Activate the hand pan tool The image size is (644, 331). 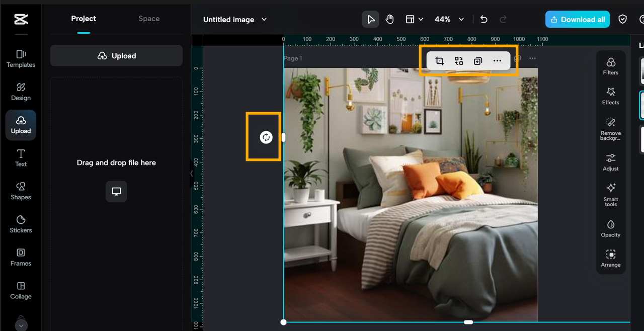(389, 19)
